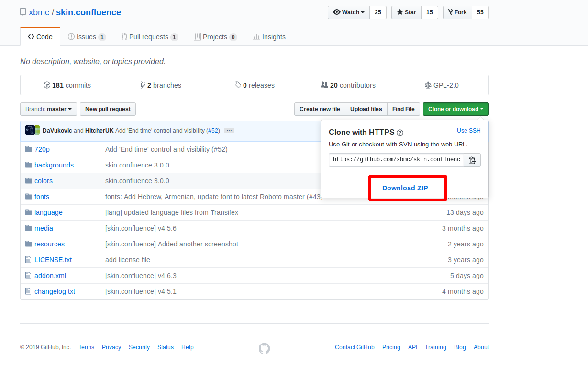Click the 720p folder icon
588x367 pixels.
pyautogui.click(x=29, y=149)
